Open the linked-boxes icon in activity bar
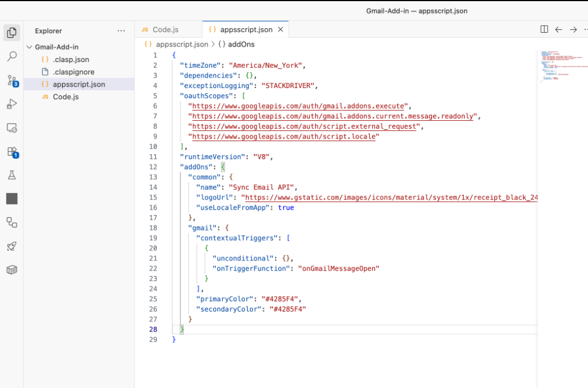The height and width of the screenshot is (388, 588). coord(11,222)
